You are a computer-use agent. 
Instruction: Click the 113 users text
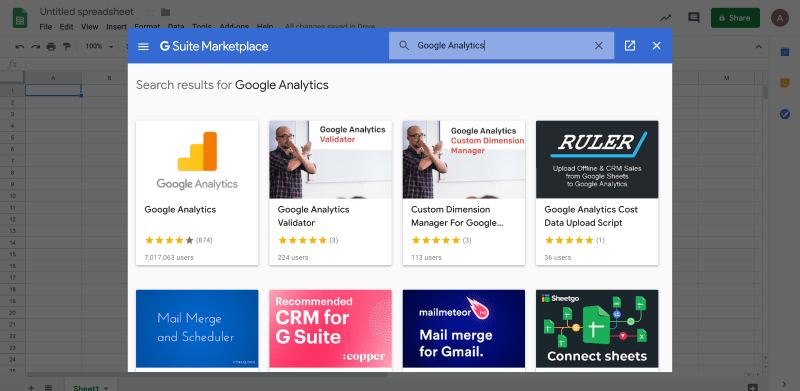point(426,258)
